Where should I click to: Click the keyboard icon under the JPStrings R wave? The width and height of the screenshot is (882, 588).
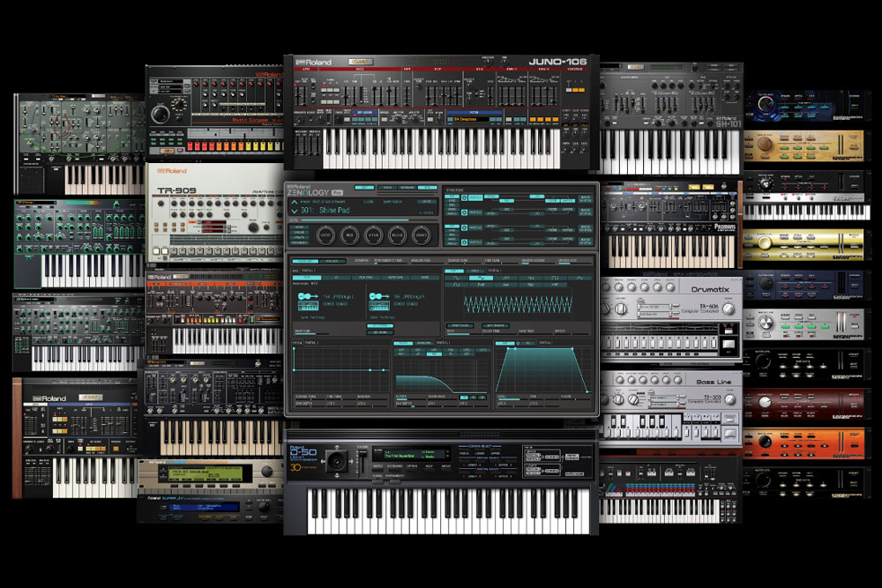coord(379,306)
